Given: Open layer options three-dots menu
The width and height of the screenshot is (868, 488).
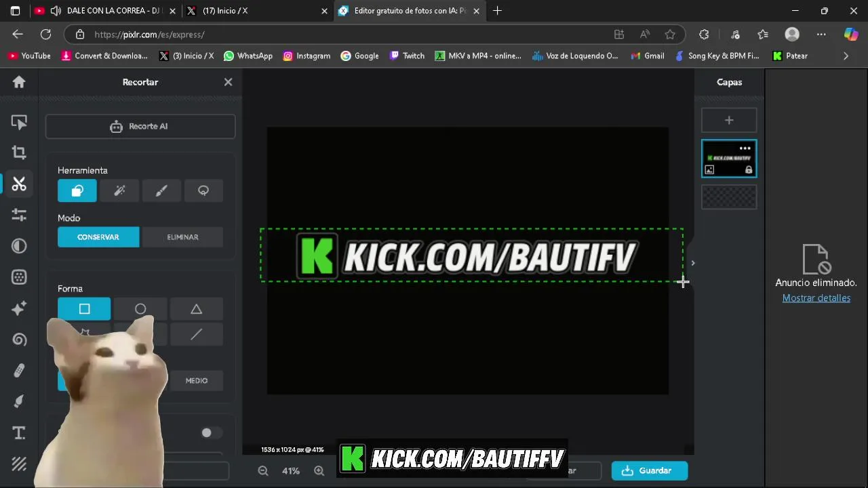Looking at the screenshot, I should (x=745, y=148).
